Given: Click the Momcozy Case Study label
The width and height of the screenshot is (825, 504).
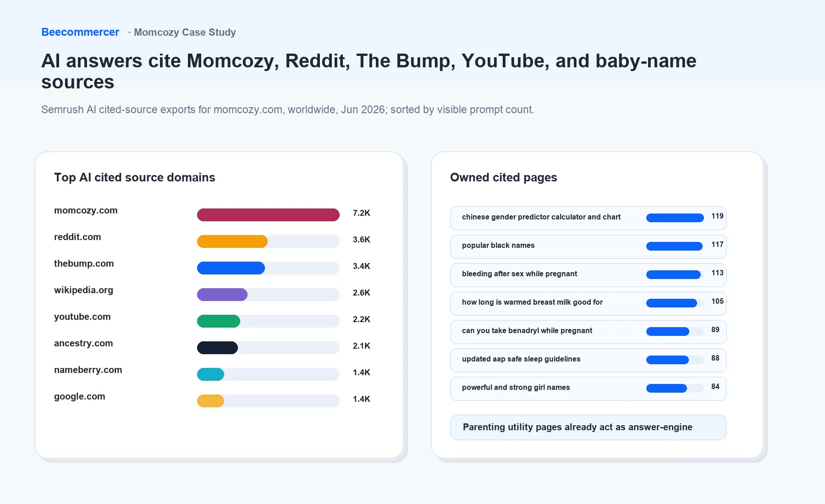Looking at the screenshot, I should tap(185, 32).
